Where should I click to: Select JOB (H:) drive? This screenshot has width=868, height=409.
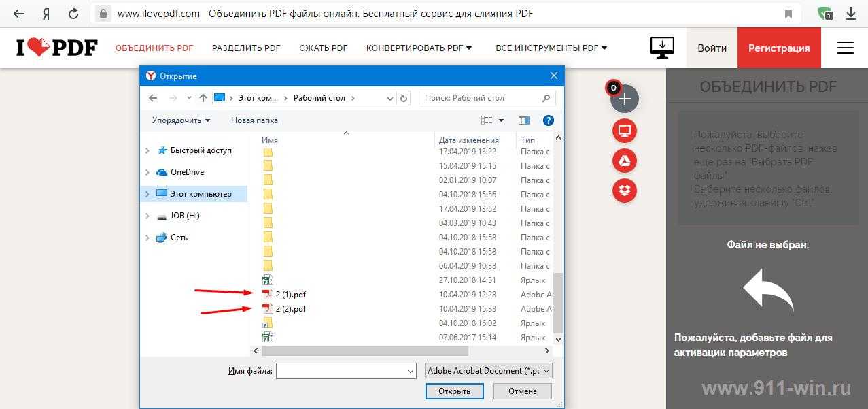[185, 216]
